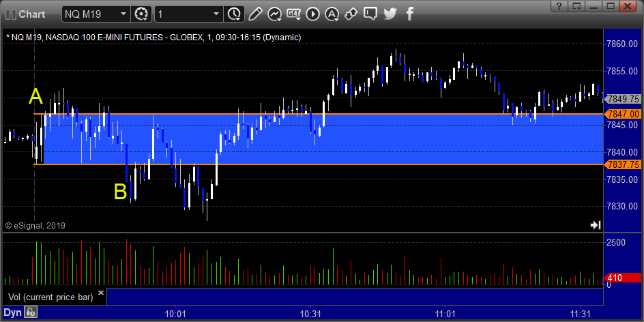The image size is (644, 322).
Task: Open the time template clock menu
Action: point(234,14)
